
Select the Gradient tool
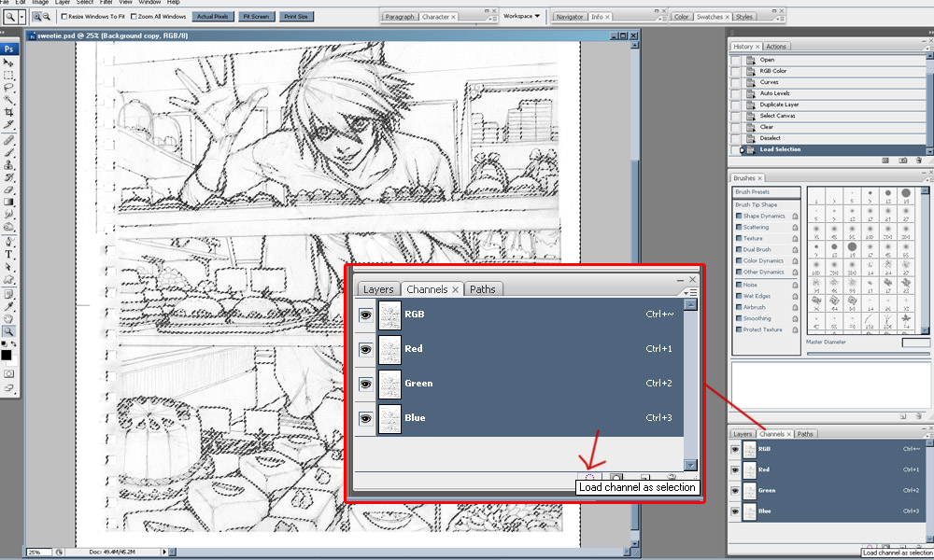tap(8, 203)
